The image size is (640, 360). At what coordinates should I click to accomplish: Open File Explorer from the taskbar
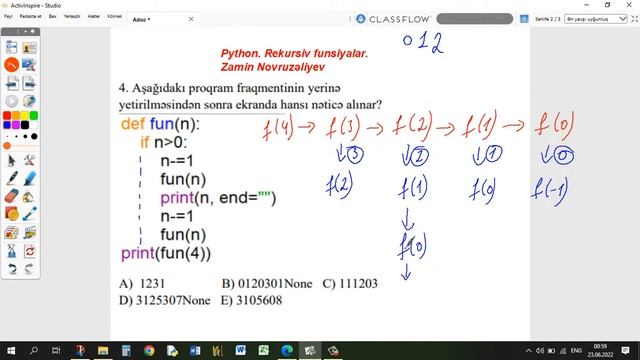click(x=103, y=351)
